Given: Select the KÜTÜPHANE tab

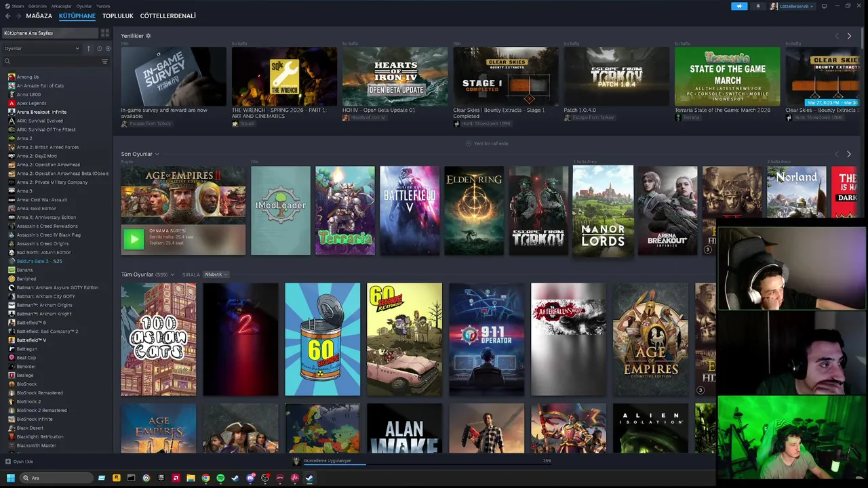Looking at the screenshot, I should (77, 16).
